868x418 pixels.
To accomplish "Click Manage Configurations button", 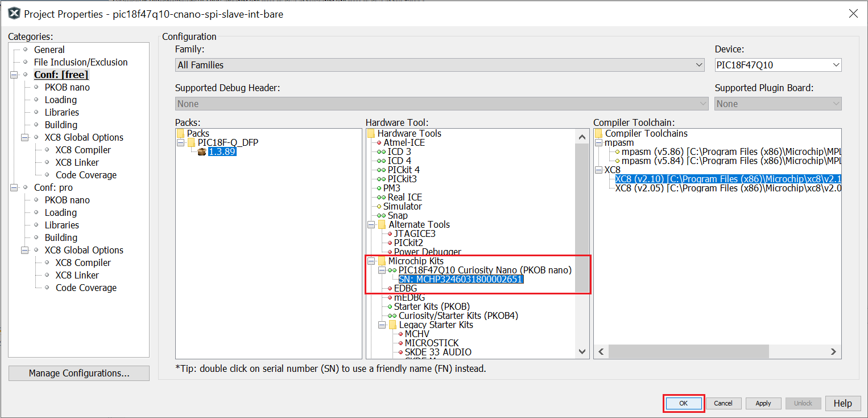I will (79, 373).
